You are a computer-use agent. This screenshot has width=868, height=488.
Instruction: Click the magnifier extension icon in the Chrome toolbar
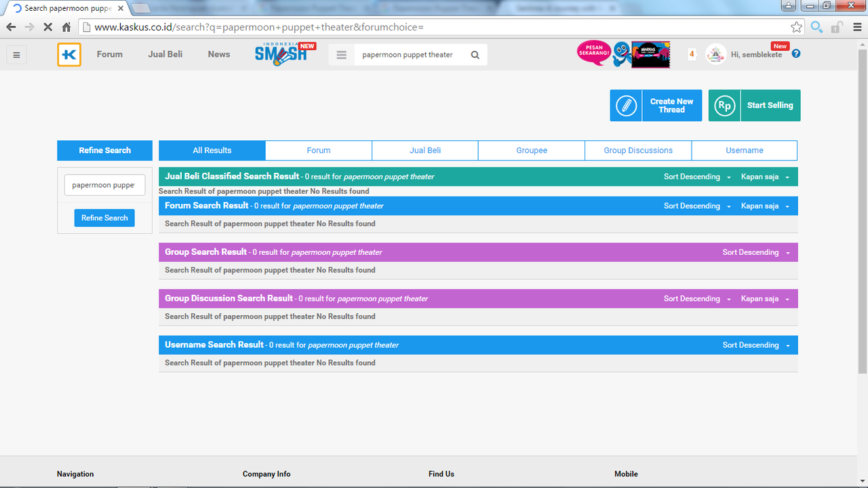(x=817, y=27)
